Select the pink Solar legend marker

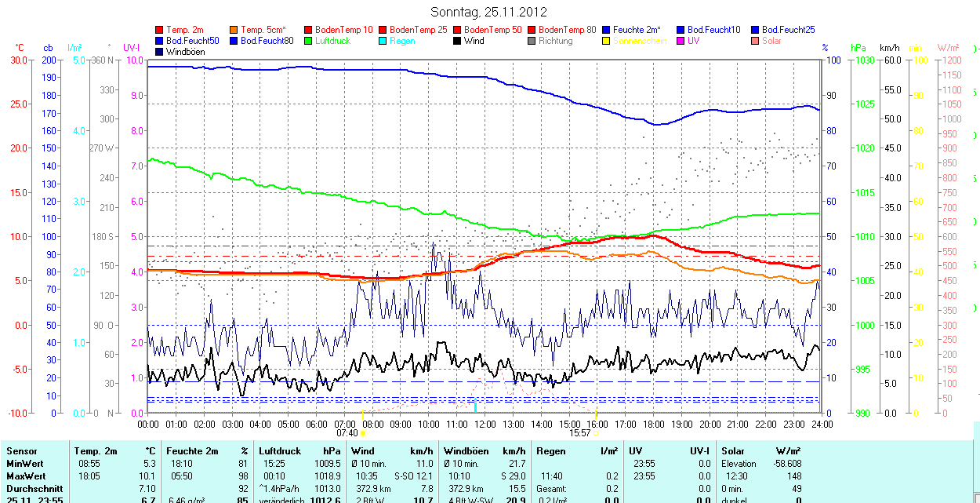click(x=756, y=41)
